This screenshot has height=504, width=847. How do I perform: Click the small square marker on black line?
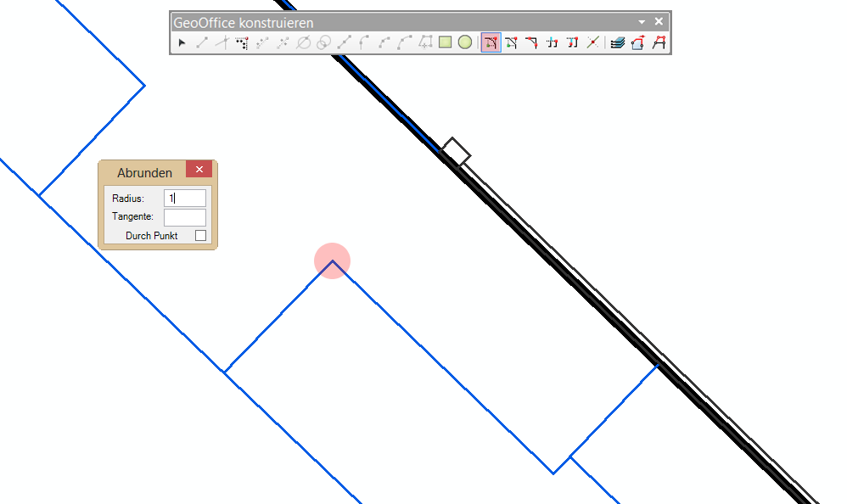(x=456, y=152)
